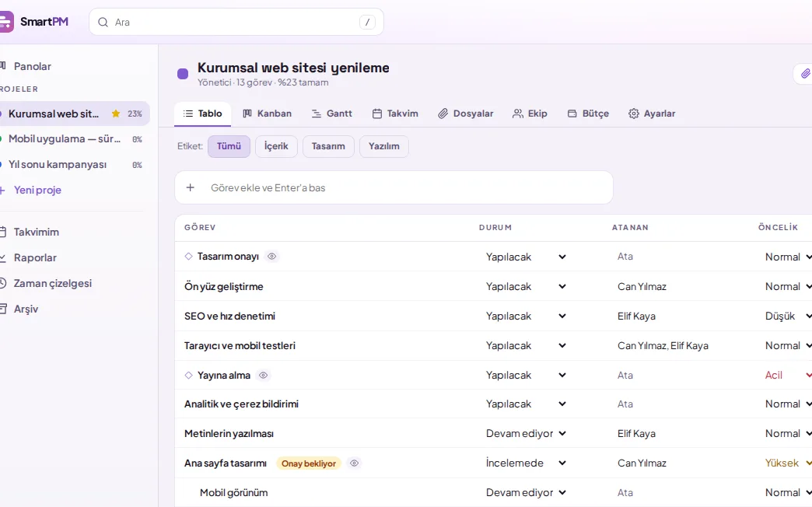The height and width of the screenshot is (507, 812).
Task: Switch to the Kanban tab
Action: click(x=268, y=114)
